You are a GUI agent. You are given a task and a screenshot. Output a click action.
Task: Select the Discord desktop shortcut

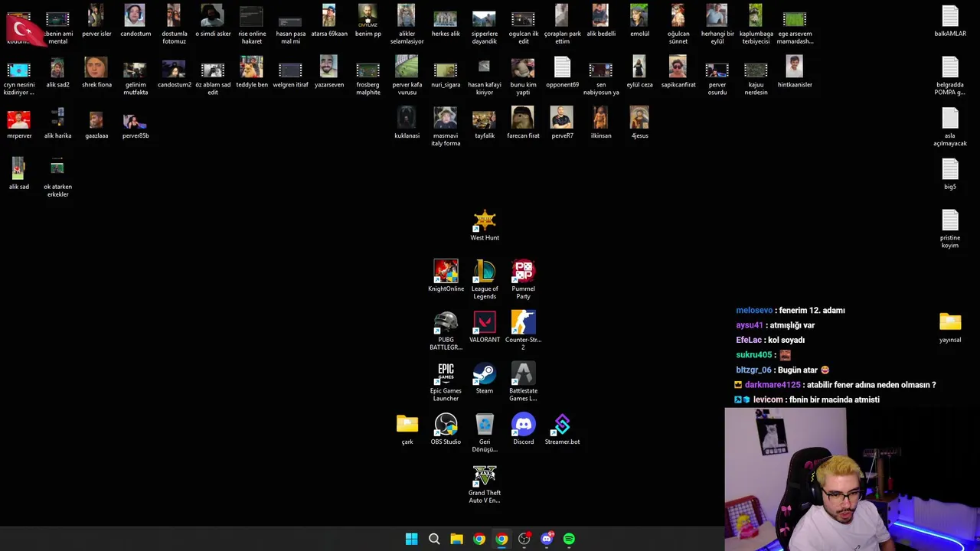click(524, 429)
